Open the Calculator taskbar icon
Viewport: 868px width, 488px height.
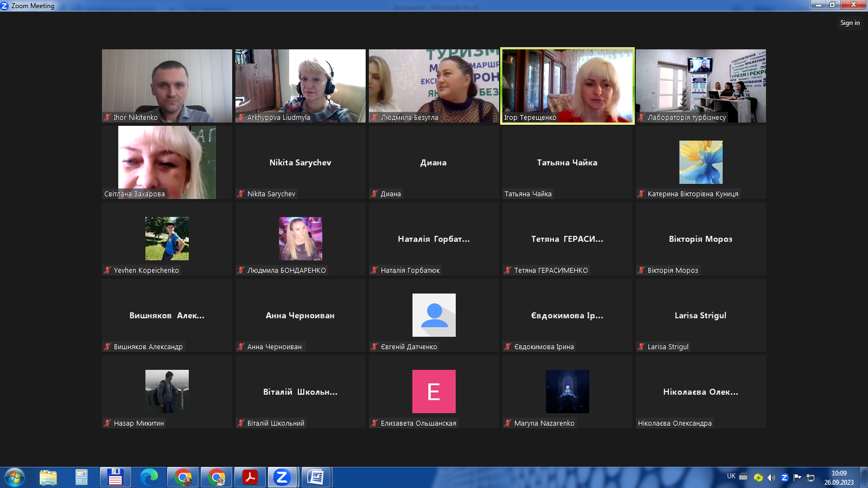(81, 477)
